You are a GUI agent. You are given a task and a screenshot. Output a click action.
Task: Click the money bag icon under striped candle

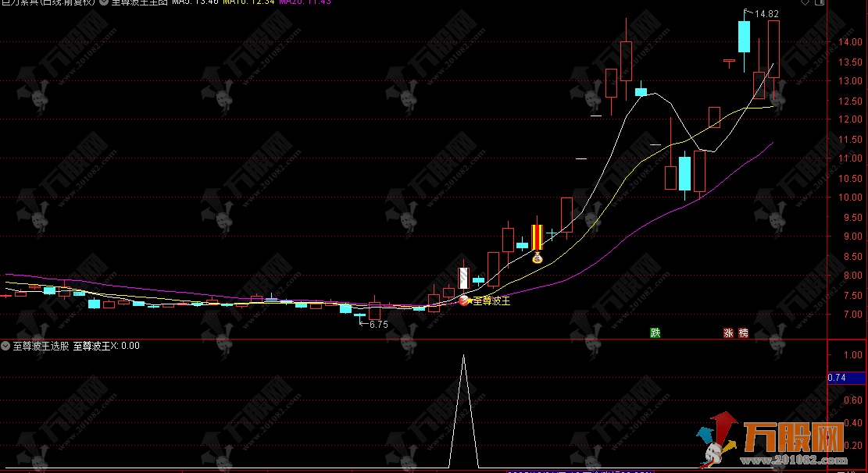tap(537, 258)
